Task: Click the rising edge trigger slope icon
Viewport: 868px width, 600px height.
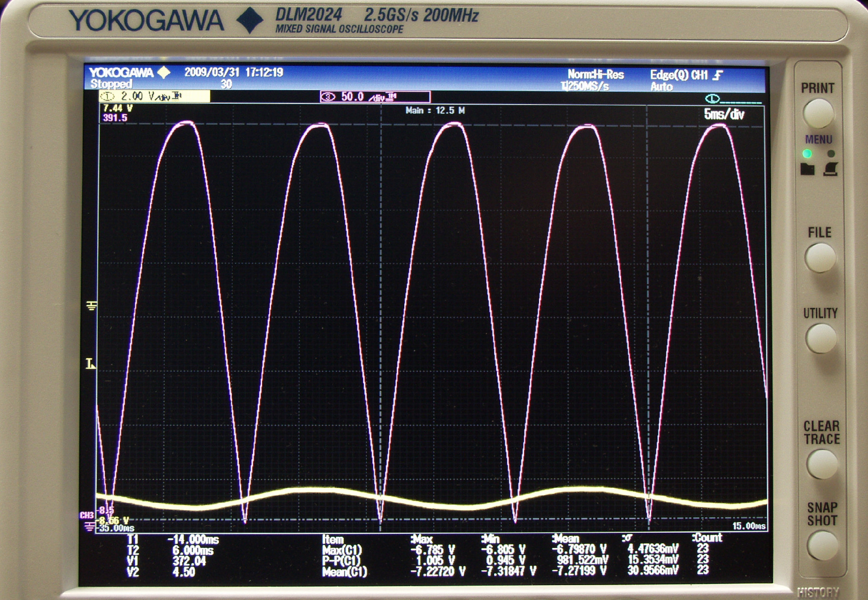Action: tap(717, 75)
